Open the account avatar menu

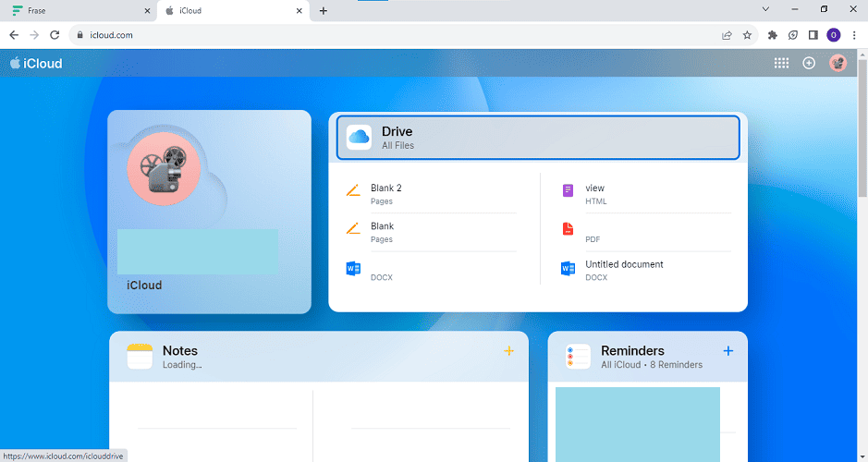click(837, 63)
